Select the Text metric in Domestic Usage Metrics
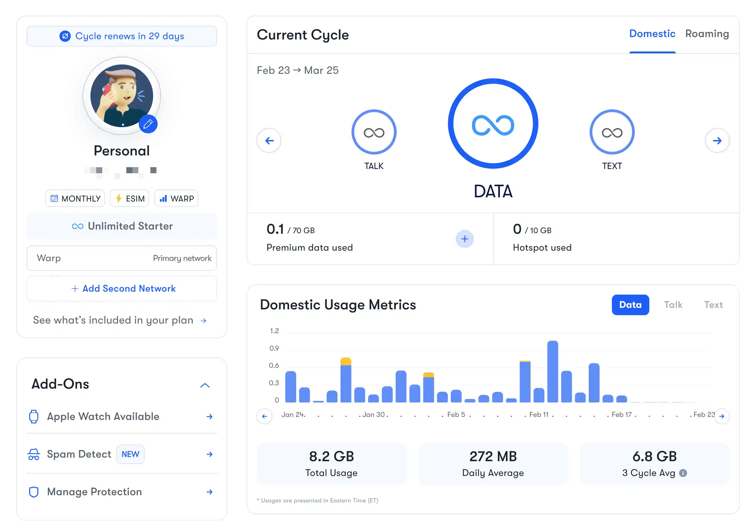The height and width of the screenshot is (532, 756). tap(713, 305)
